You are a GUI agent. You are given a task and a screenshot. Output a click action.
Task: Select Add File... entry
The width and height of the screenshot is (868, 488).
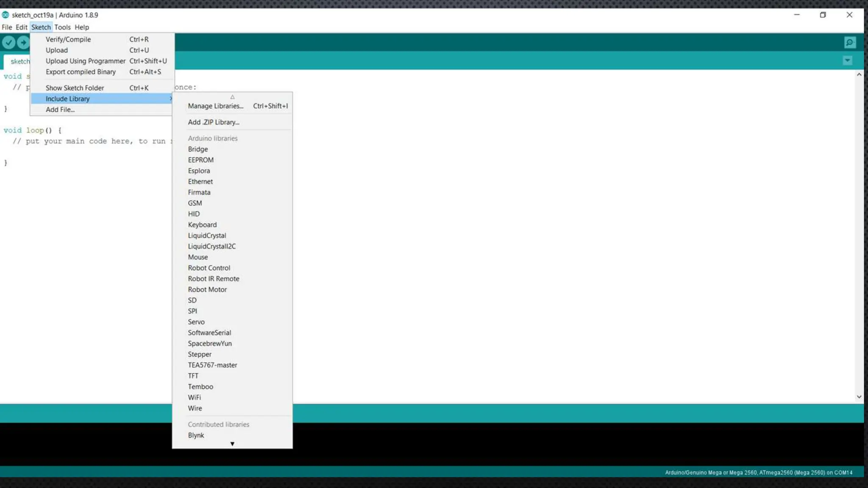tap(101, 109)
